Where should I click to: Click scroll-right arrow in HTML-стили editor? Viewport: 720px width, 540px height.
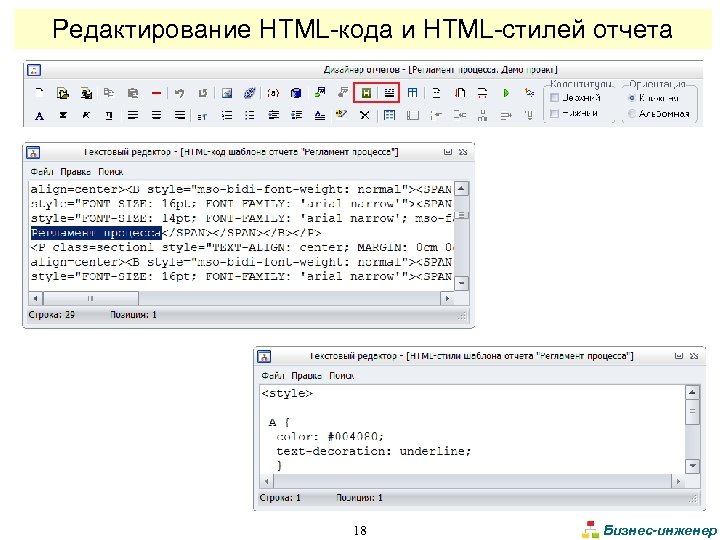pyautogui.click(x=678, y=482)
